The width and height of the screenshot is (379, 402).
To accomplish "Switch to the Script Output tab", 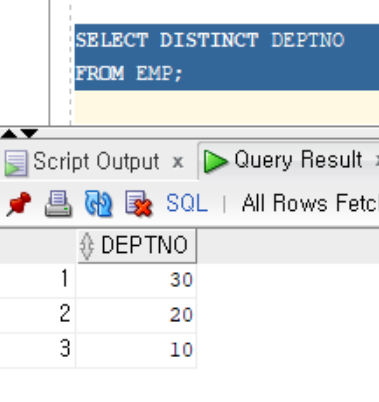I will click(x=96, y=162).
